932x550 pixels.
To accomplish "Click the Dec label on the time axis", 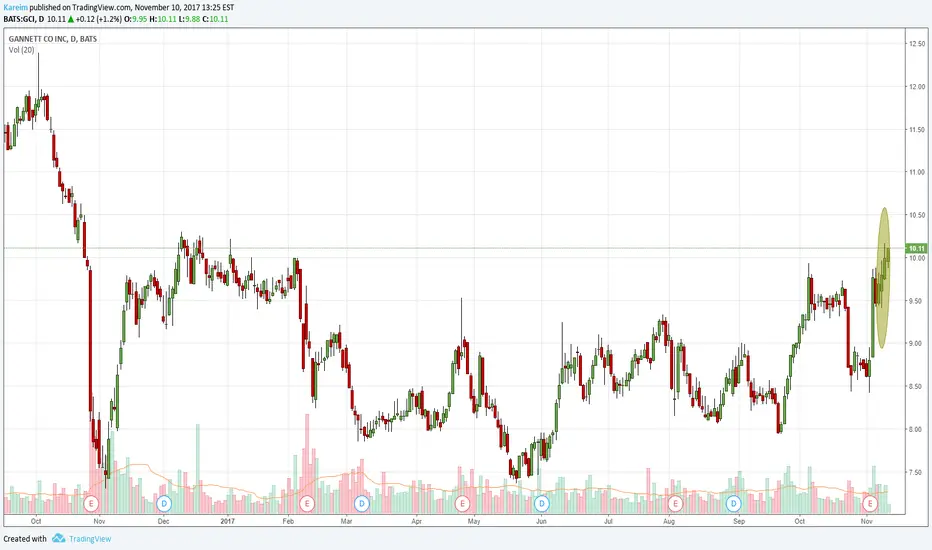I will point(163,521).
